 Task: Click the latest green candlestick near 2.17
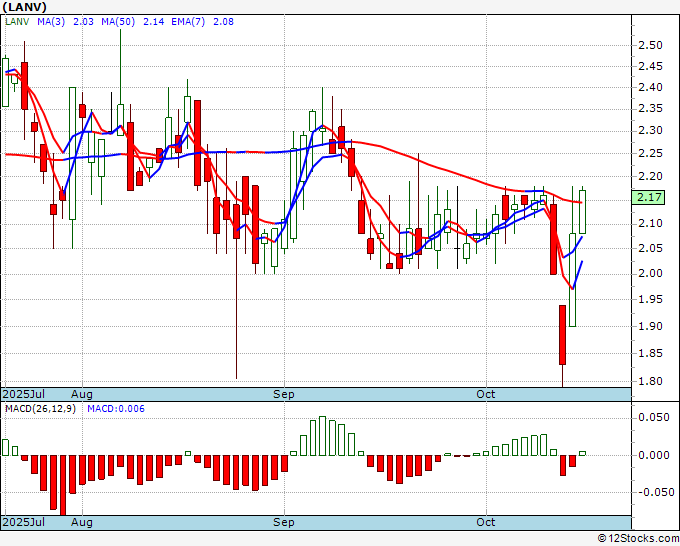click(582, 212)
